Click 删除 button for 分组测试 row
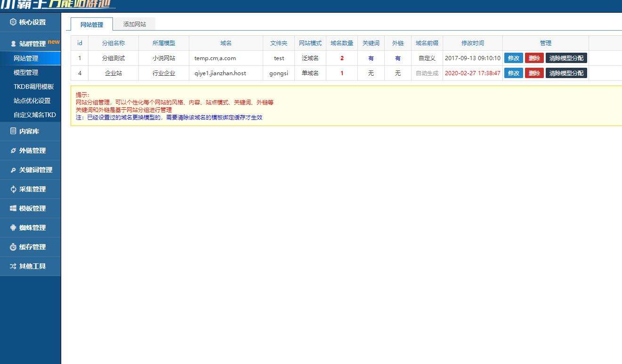 534,58
